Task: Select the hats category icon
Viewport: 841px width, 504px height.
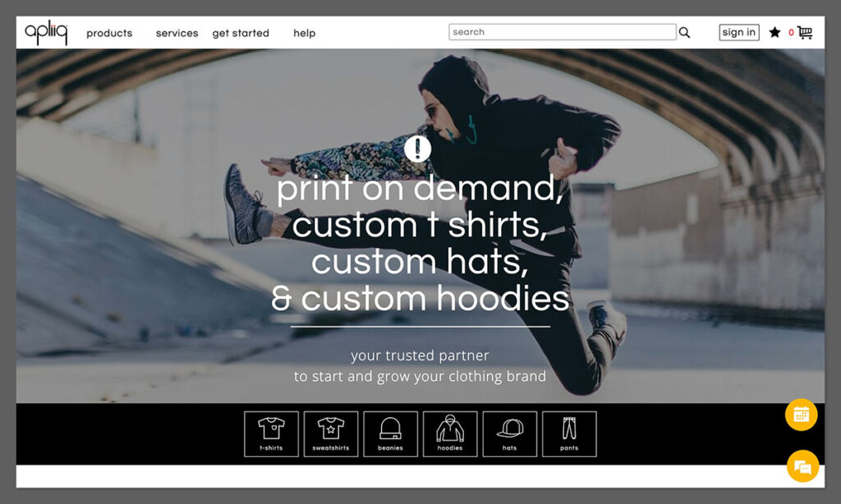Action: tap(509, 433)
